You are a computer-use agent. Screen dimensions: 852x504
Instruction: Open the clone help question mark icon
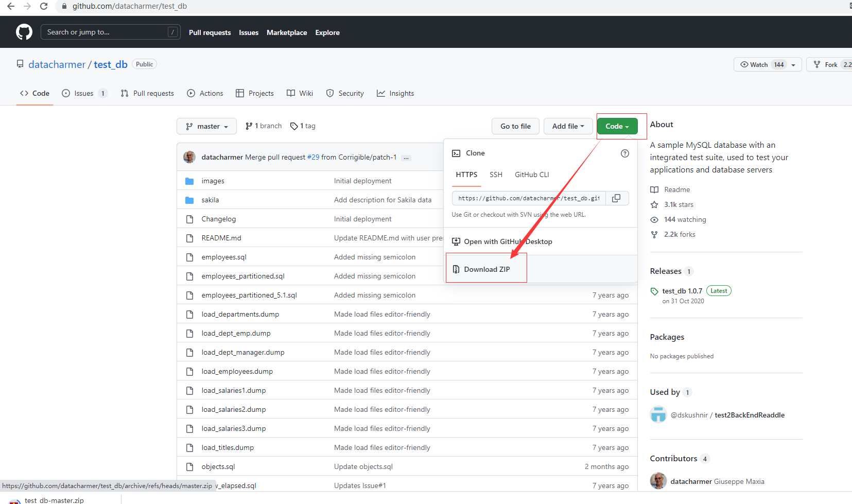click(625, 153)
